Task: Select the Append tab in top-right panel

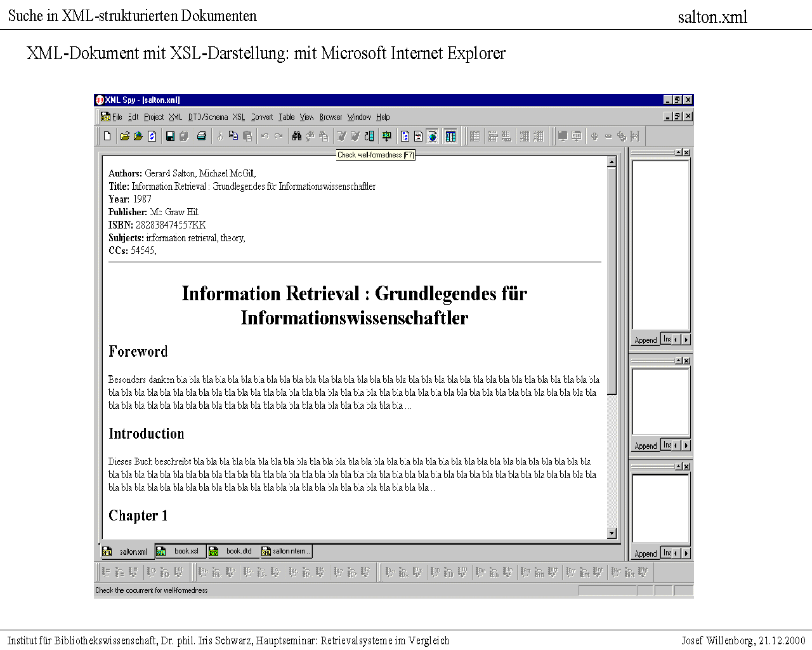Action: point(646,340)
